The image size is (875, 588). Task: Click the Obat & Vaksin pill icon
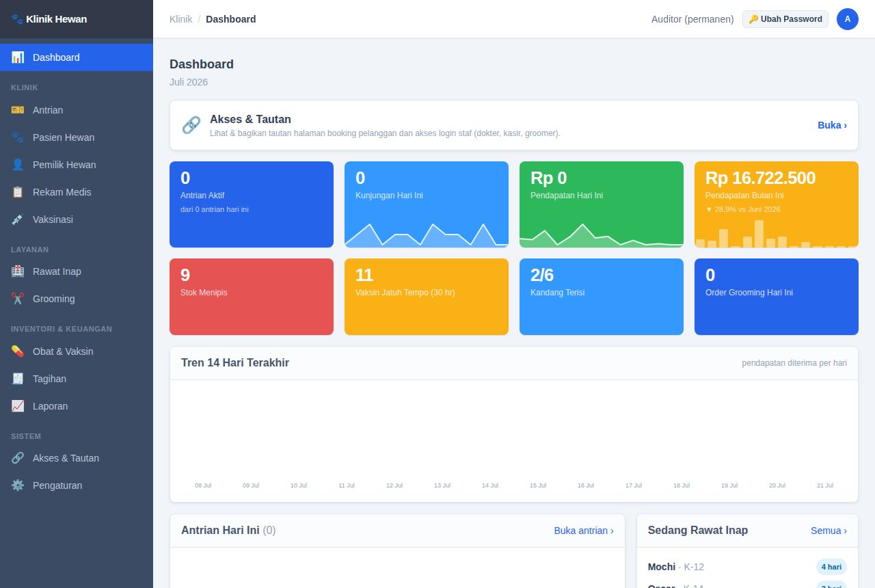tap(18, 351)
